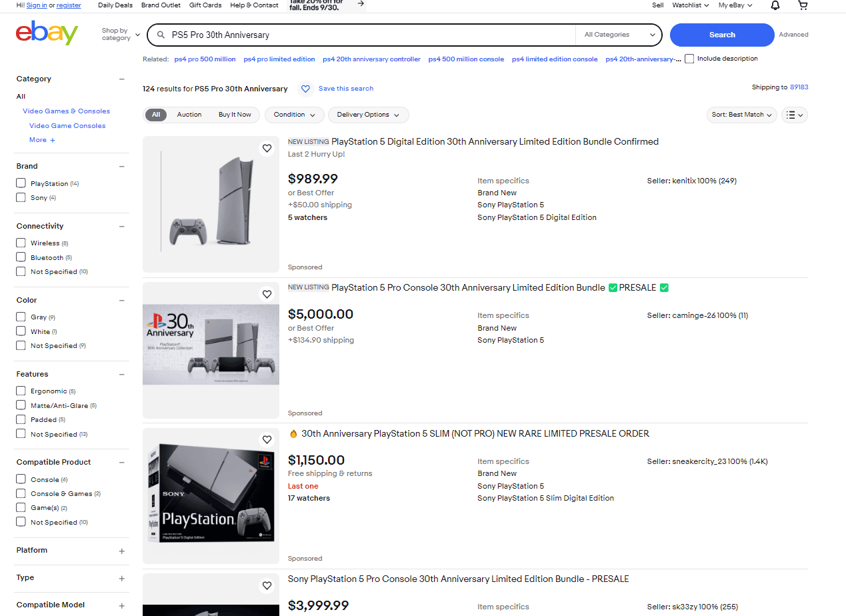Expand the Type filter section
The image size is (846, 616).
pos(121,579)
